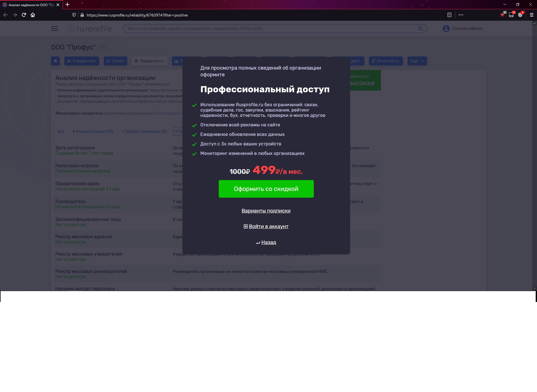This screenshot has height=392, width=537.
Task: Click 'Положительная нагрузка' status text
Action: tap(83, 171)
